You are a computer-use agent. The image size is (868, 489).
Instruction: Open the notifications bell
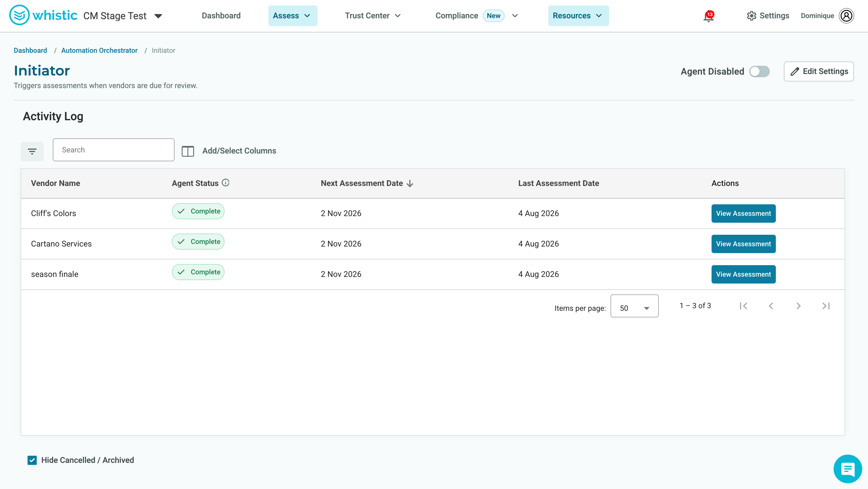tap(709, 16)
